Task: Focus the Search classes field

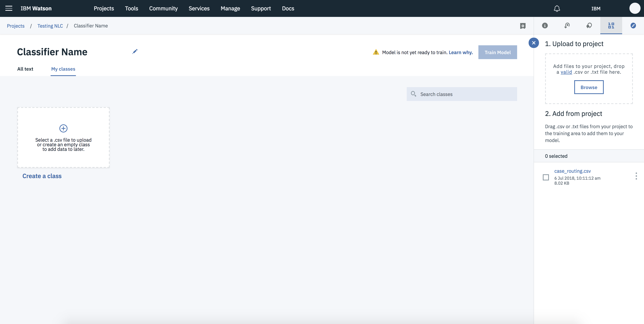Action: pos(462,94)
